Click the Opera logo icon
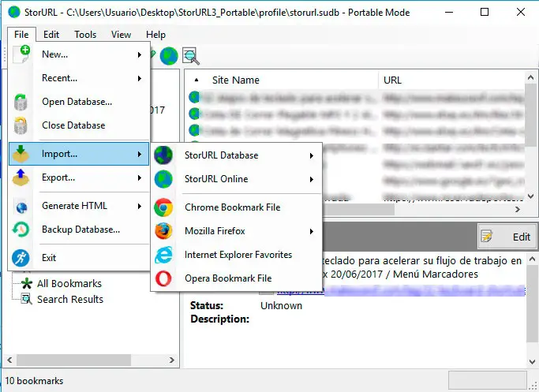Image resolution: width=539 pixels, height=392 pixels. (163, 278)
